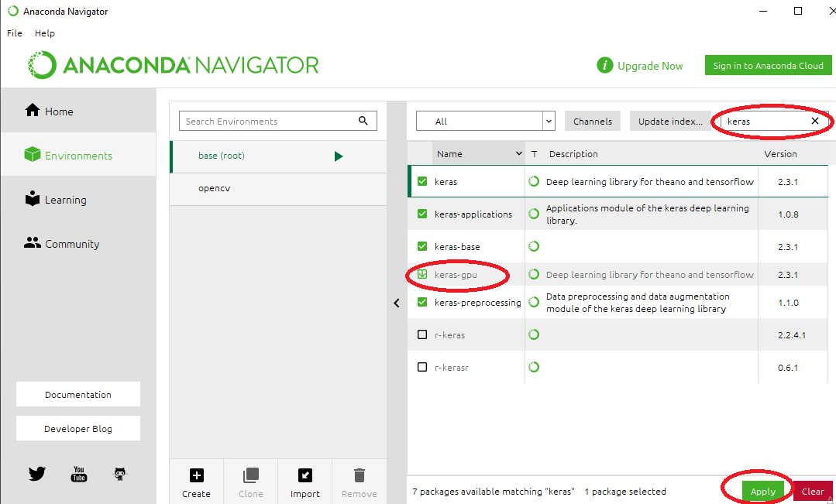Toggle the keras package checkbox

point(422,181)
